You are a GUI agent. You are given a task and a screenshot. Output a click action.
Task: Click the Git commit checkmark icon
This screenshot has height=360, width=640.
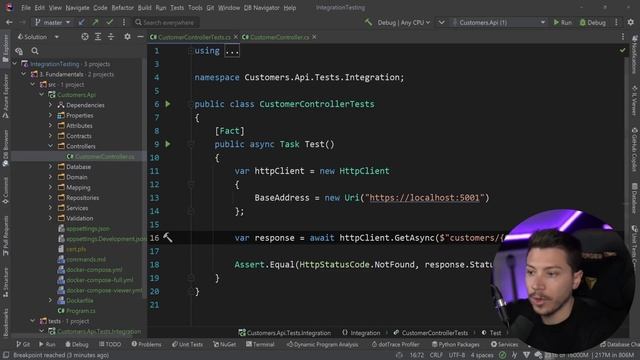tap(109, 22)
